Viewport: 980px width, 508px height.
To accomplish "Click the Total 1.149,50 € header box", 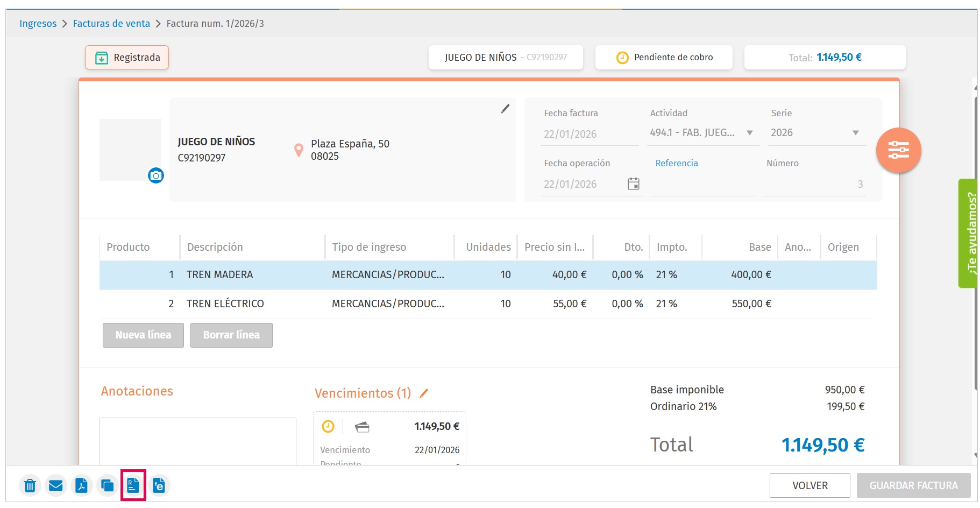I will point(825,58).
